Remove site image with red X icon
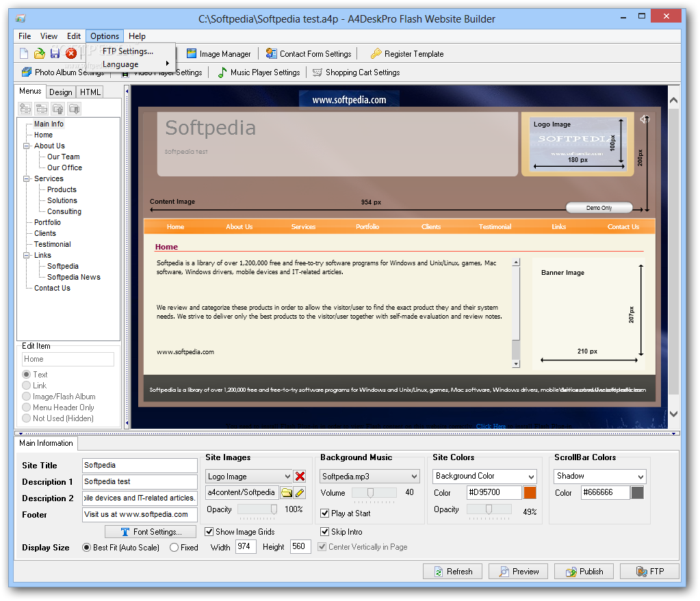 (x=300, y=477)
